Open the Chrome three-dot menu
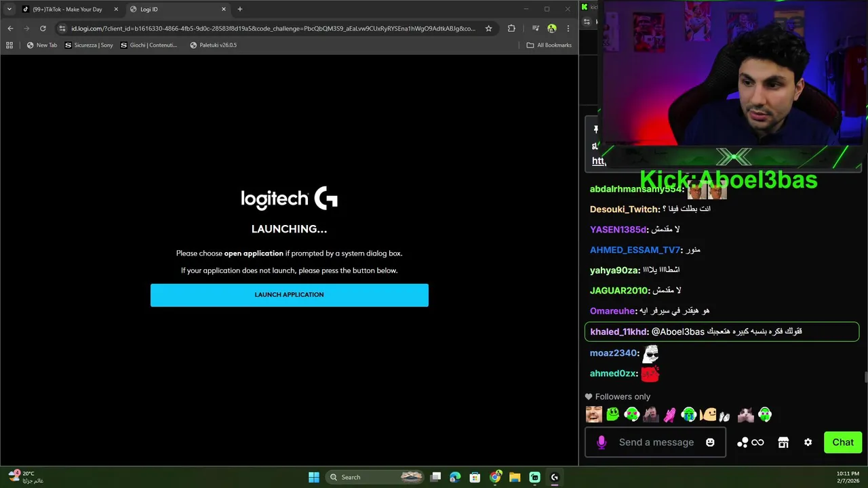This screenshot has height=488, width=868. (x=568, y=28)
